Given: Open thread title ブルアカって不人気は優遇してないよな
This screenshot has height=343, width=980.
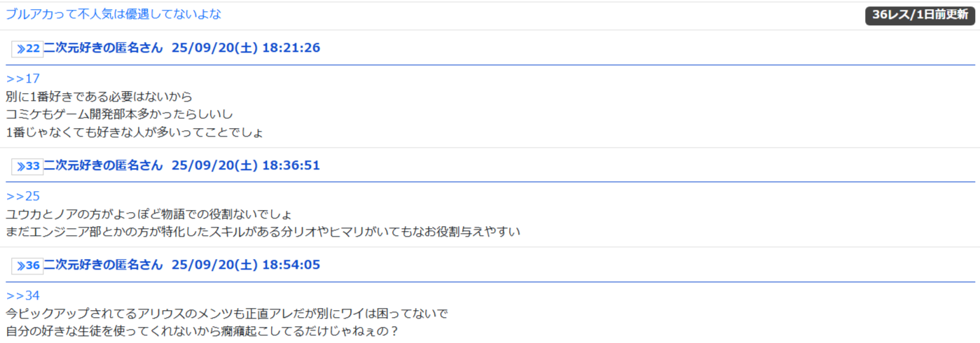Looking at the screenshot, I should point(113,14).
